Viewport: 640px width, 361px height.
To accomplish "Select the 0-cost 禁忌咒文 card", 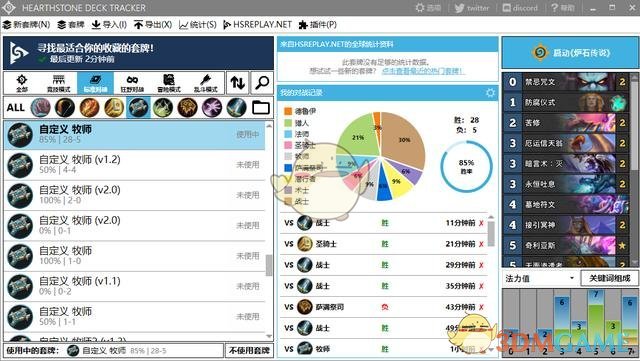I will (x=566, y=82).
